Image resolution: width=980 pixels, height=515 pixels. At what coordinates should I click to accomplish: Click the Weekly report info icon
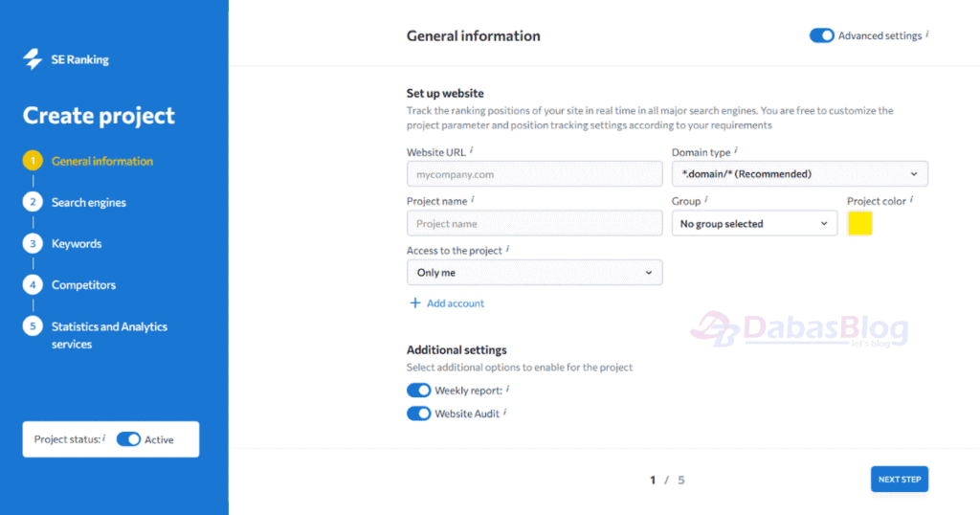(507, 389)
